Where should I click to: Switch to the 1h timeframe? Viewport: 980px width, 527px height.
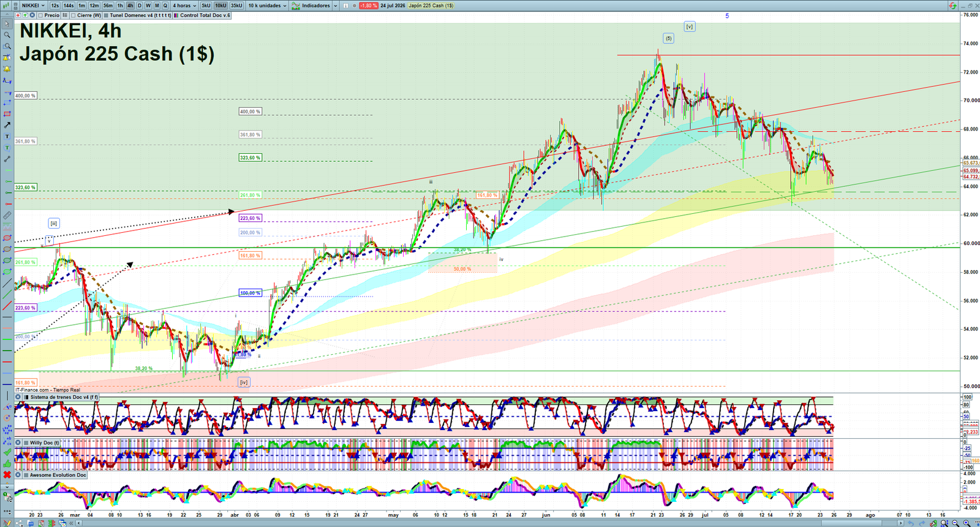click(120, 6)
